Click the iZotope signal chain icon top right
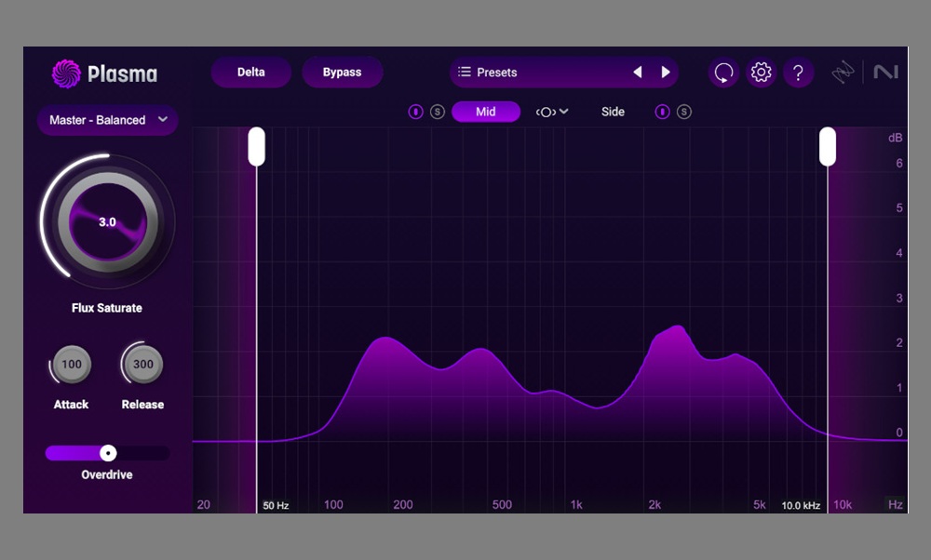Screen dimensions: 931x560 [843, 73]
